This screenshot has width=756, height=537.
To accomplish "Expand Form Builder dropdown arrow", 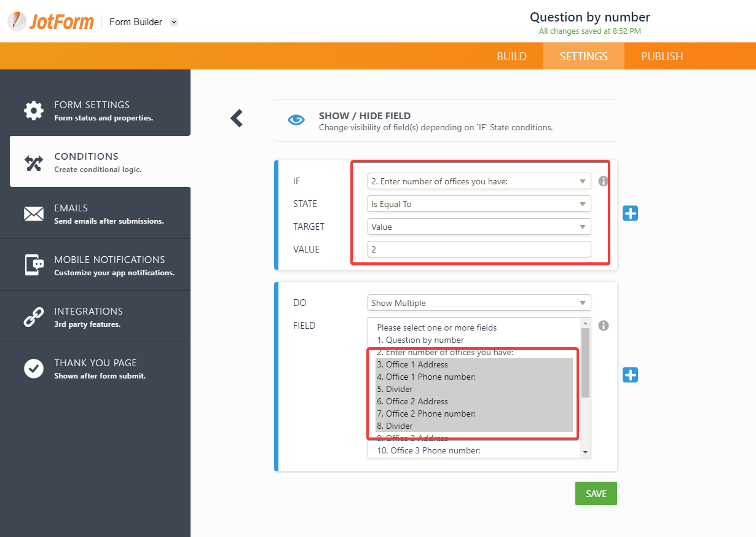I will tap(174, 22).
